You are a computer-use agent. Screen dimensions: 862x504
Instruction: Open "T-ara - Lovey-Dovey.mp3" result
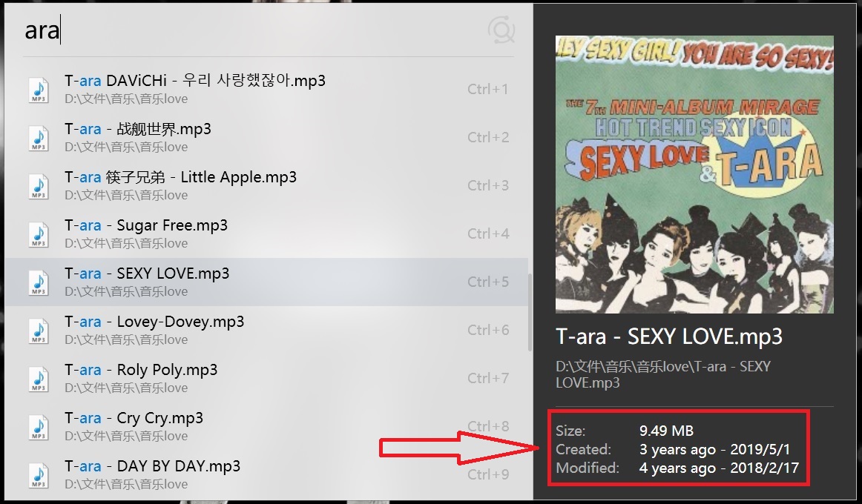tap(266, 330)
